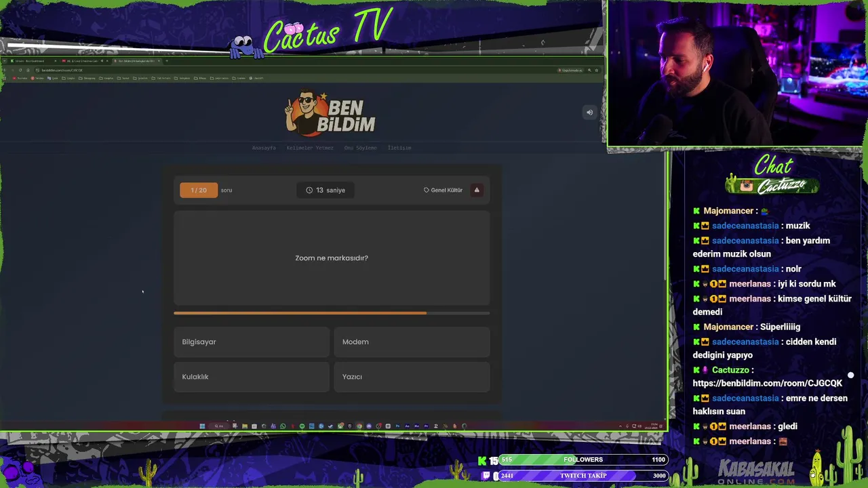Open the taskbar search box
This screenshot has height=488, width=868.
coord(219,426)
